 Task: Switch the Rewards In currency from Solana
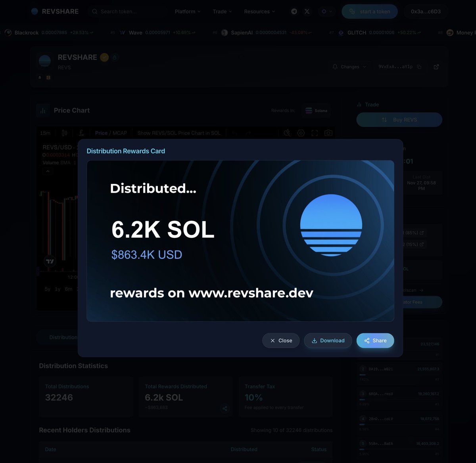tap(316, 111)
